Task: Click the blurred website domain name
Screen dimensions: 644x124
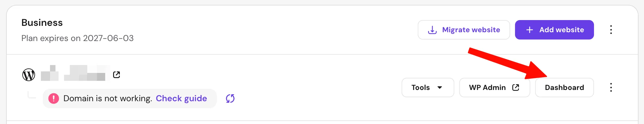Action: (75, 73)
